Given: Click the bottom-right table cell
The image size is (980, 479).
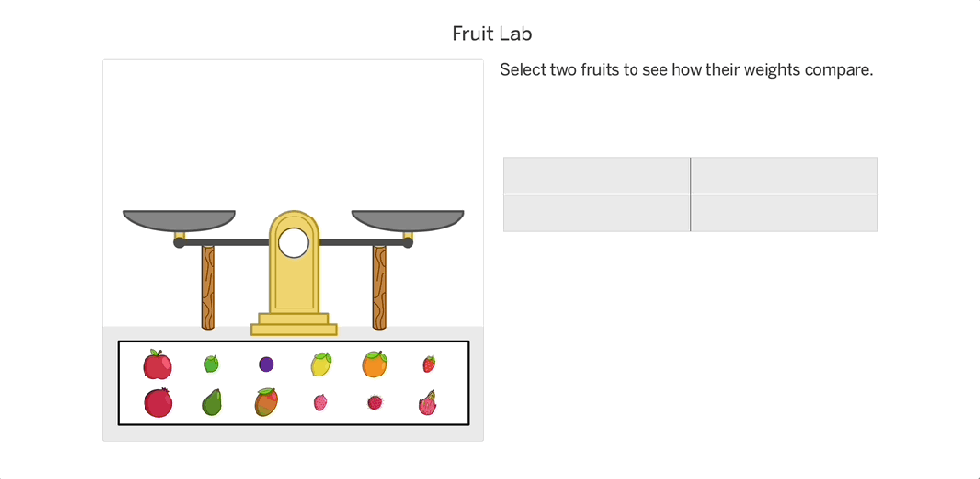Looking at the screenshot, I should tap(784, 213).
